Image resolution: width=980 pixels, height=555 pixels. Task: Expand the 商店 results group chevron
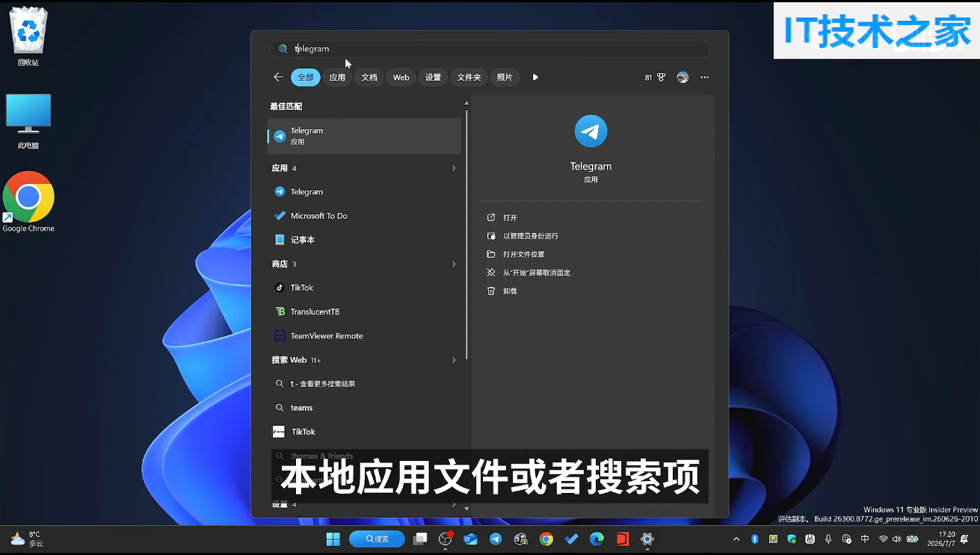pyautogui.click(x=454, y=264)
